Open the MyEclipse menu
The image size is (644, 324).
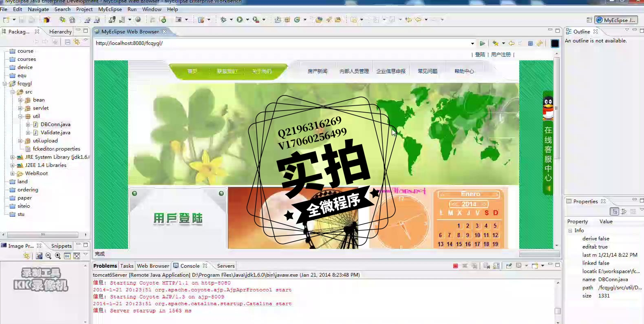[x=110, y=9]
